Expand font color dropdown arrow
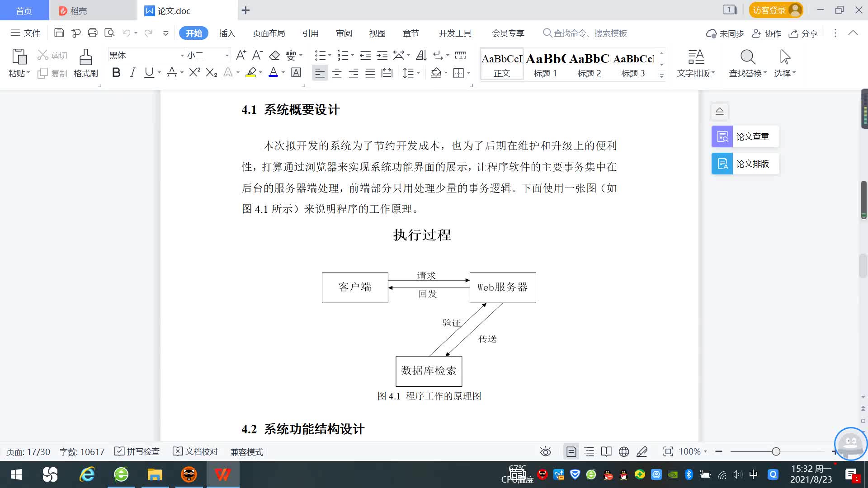This screenshot has height=488, width=868. click(283, 72)
